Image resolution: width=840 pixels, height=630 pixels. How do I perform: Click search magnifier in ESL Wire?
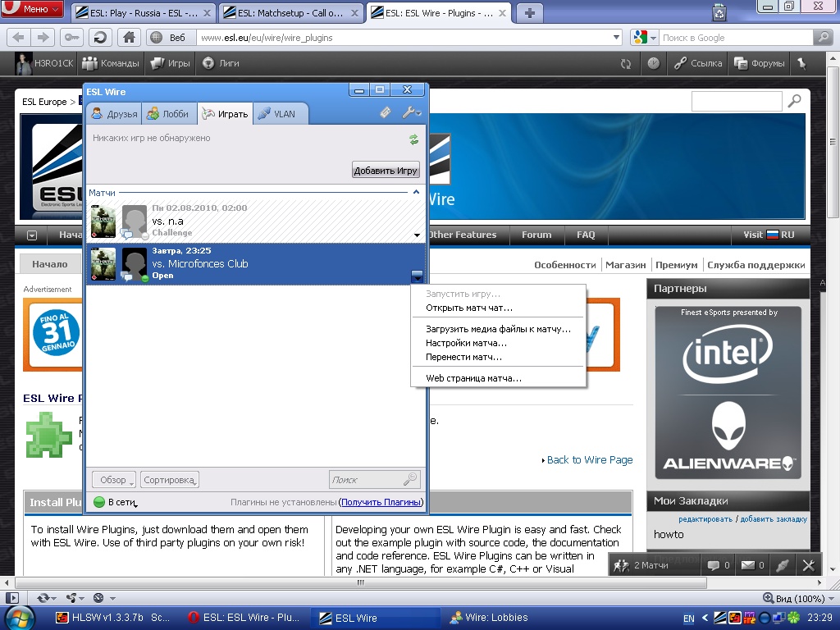pyautogui.click(x=410, y=479)
